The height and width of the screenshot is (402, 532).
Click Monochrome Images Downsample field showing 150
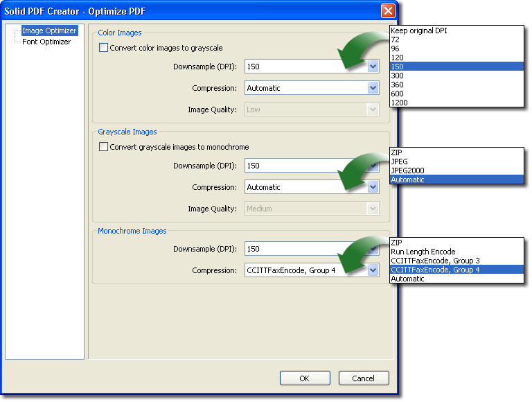coord(312,249)
